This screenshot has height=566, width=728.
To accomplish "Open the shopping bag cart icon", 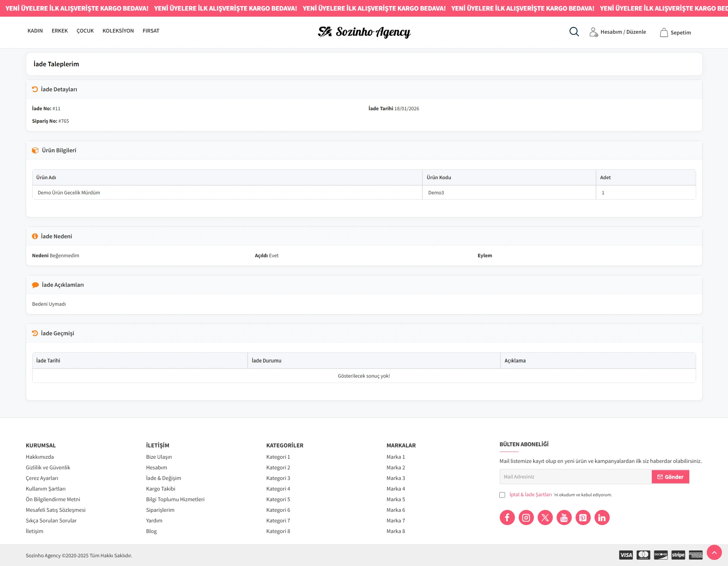I will click(x=664, y=33).
